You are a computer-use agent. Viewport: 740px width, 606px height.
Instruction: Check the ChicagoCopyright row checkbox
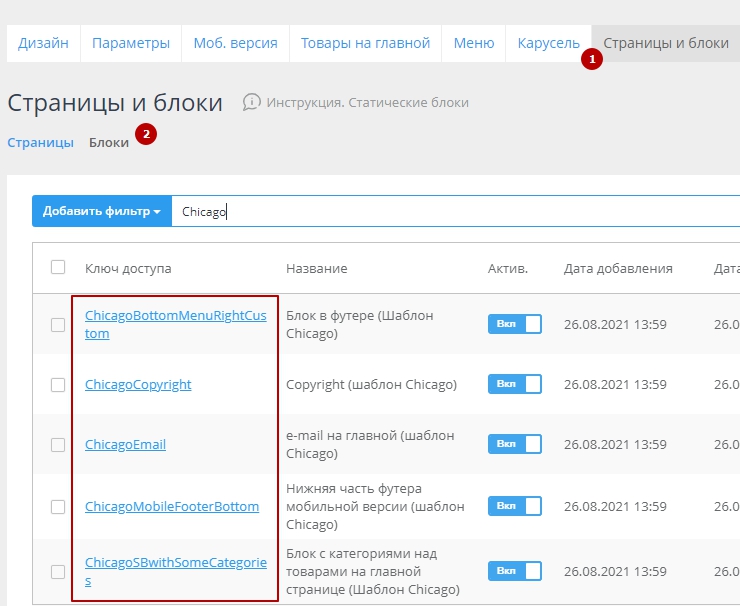point(58,385)
